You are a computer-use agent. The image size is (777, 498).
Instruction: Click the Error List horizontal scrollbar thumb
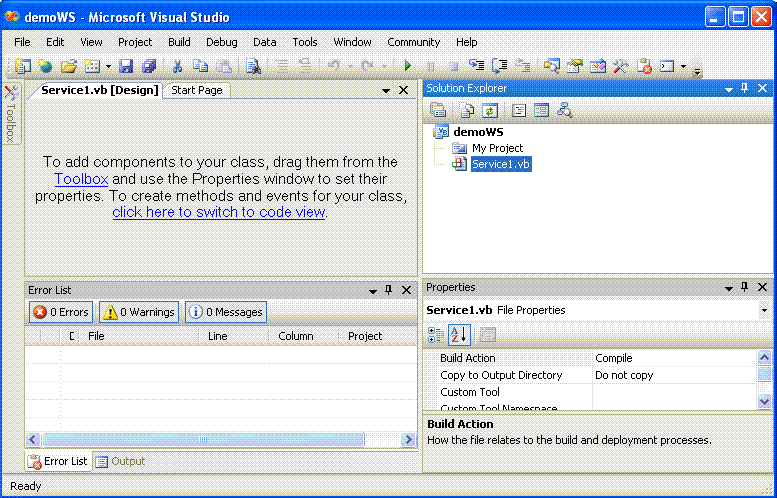pyautogui.click(x=203, y=439)
